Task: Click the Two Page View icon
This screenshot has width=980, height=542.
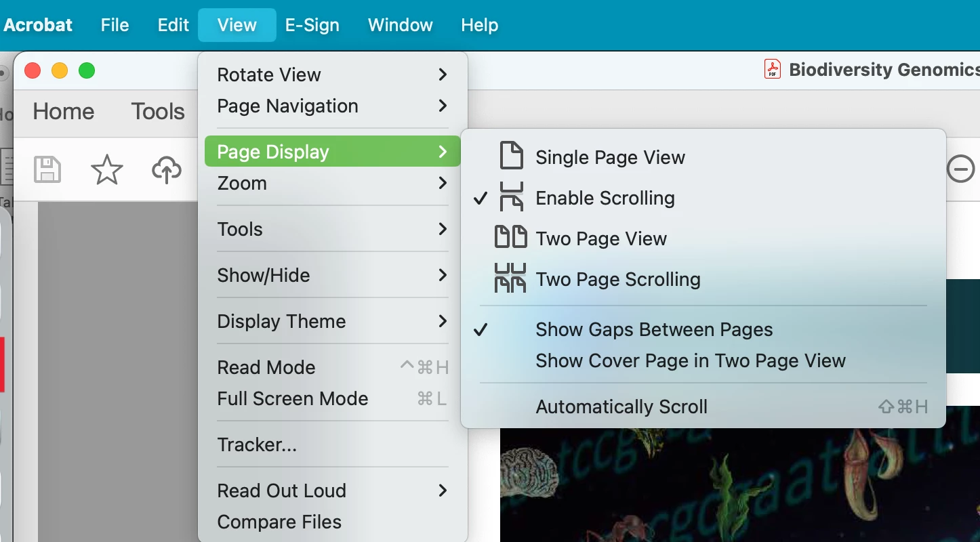Action: pyautogui.click(x=511, y=237)
